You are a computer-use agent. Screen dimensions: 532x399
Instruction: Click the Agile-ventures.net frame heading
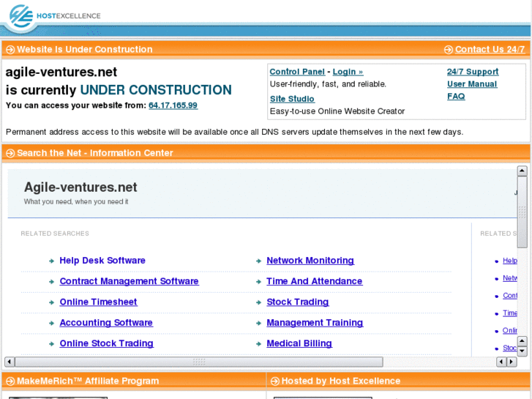click(x=80, y=187)
